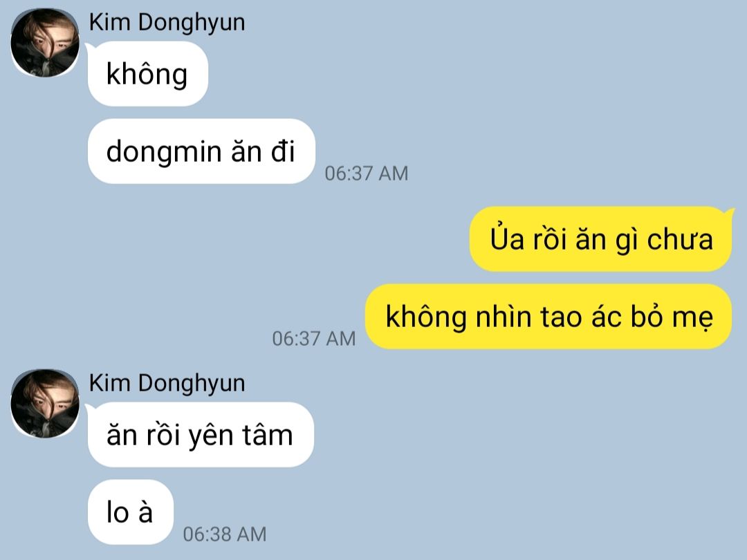Viewport: 747px width, 560px height.
Task: Click the 06:38 AM timestamp
Action: pyautogui.click(x=225, y=534)
